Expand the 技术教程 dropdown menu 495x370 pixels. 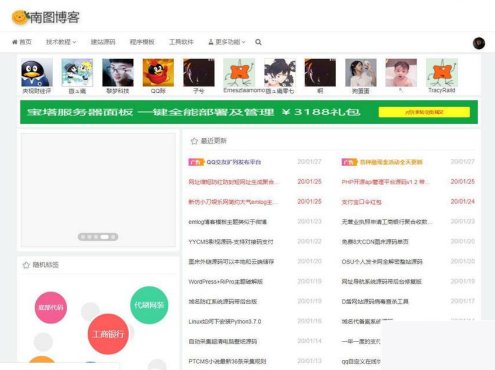pos(61,42)
